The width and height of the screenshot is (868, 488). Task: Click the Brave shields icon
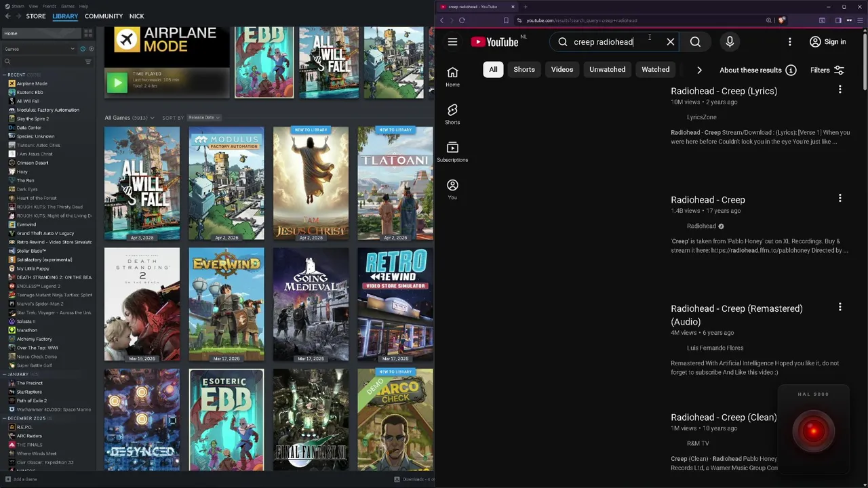coord(782,20)
